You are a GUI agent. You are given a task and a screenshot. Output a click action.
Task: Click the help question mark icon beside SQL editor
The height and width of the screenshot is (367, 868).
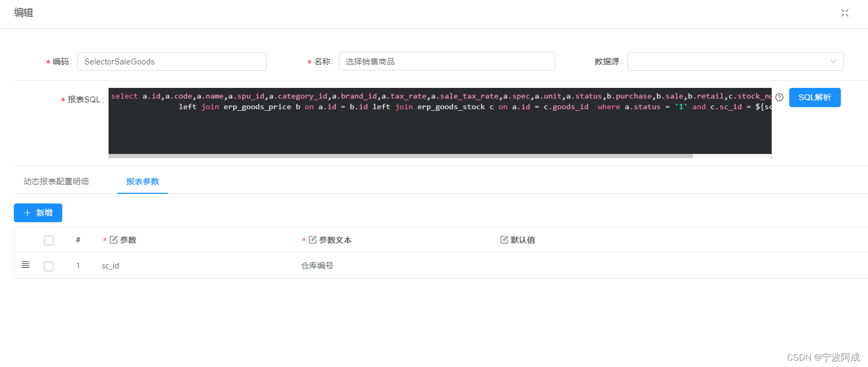[x=779, y=97]
